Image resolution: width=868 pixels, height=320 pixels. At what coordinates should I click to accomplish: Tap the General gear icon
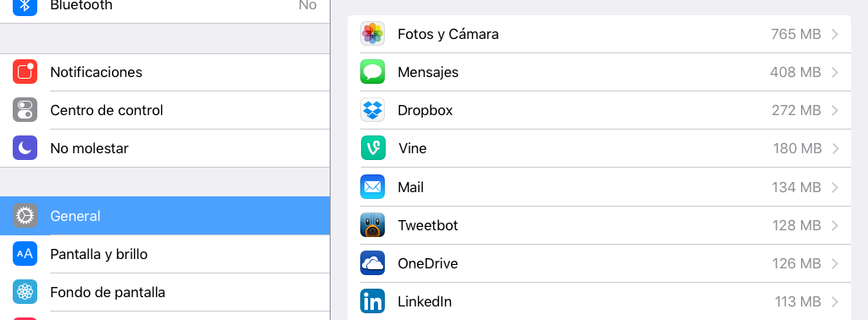[25, 216]
